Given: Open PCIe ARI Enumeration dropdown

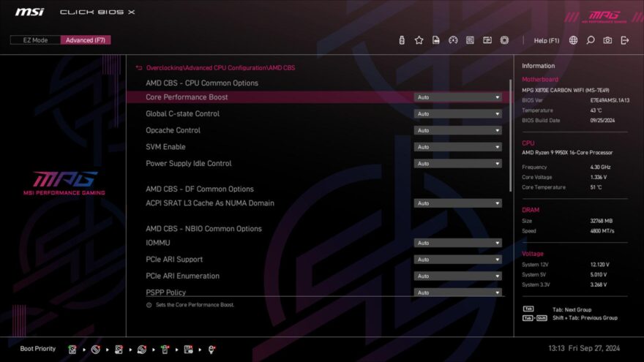Looking at the screenshot, I should click(457, 276).
